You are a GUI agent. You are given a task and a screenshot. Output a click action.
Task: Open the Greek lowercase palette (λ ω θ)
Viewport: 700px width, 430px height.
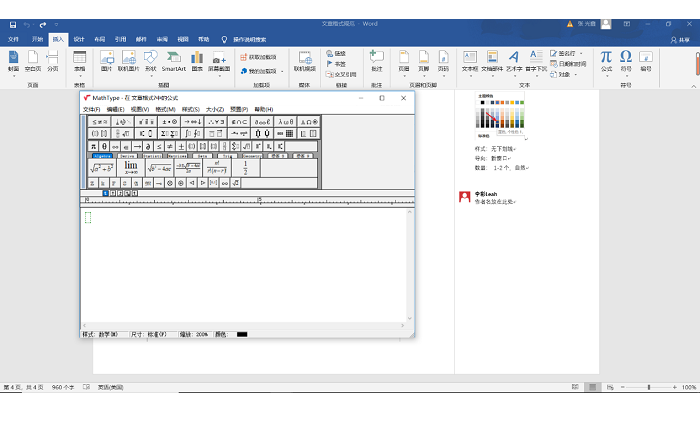tap(285, 122)
